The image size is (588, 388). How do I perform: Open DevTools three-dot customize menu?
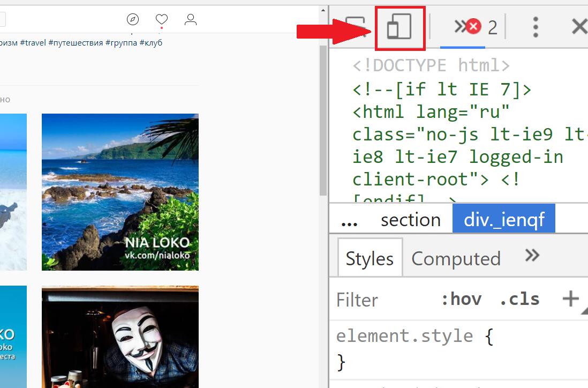coord(536,26)
